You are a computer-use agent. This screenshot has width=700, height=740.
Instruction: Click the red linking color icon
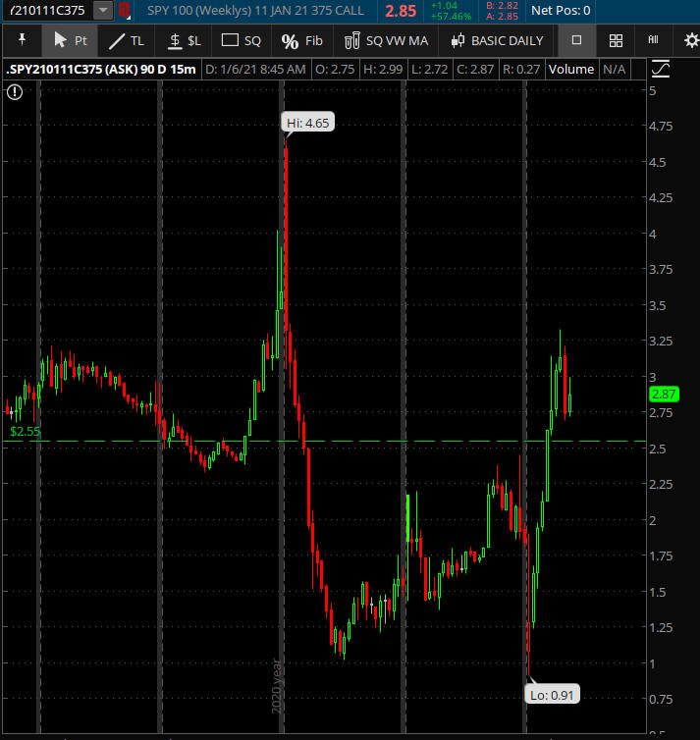click(x=124, y=11)
